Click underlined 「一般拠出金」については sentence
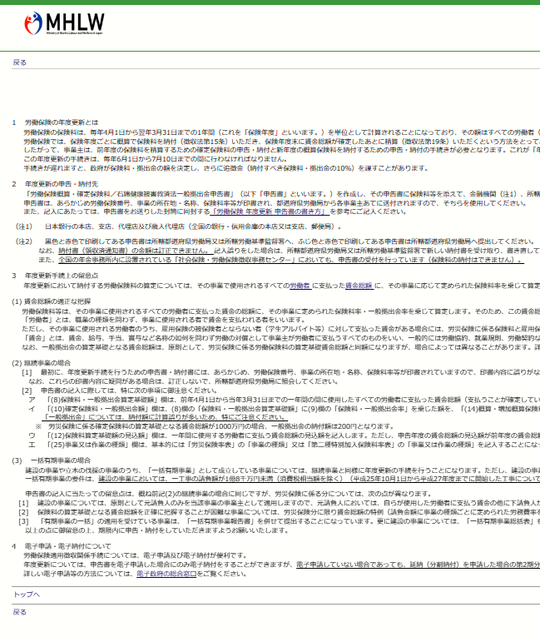The height and width of the screenshot is (637, 540). [x=165, y=417]
